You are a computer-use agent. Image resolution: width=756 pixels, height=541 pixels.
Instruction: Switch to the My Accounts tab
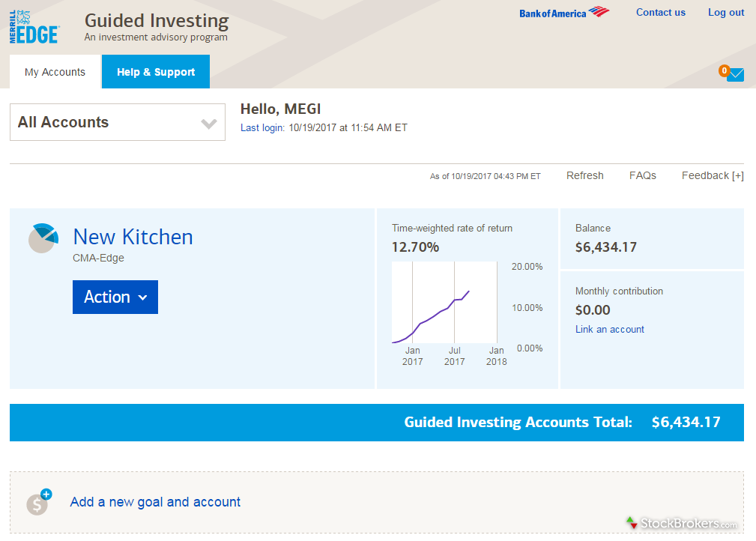tap(55, 71)
